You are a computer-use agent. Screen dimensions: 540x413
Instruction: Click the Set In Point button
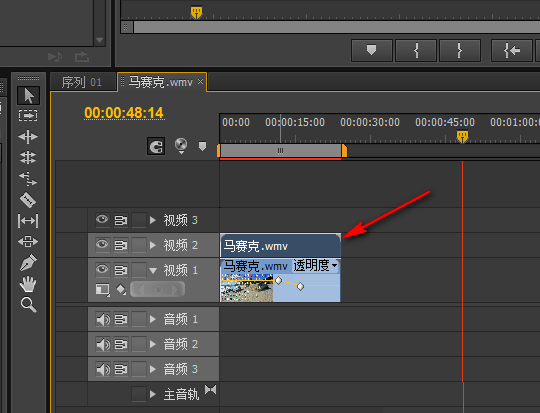416,50
